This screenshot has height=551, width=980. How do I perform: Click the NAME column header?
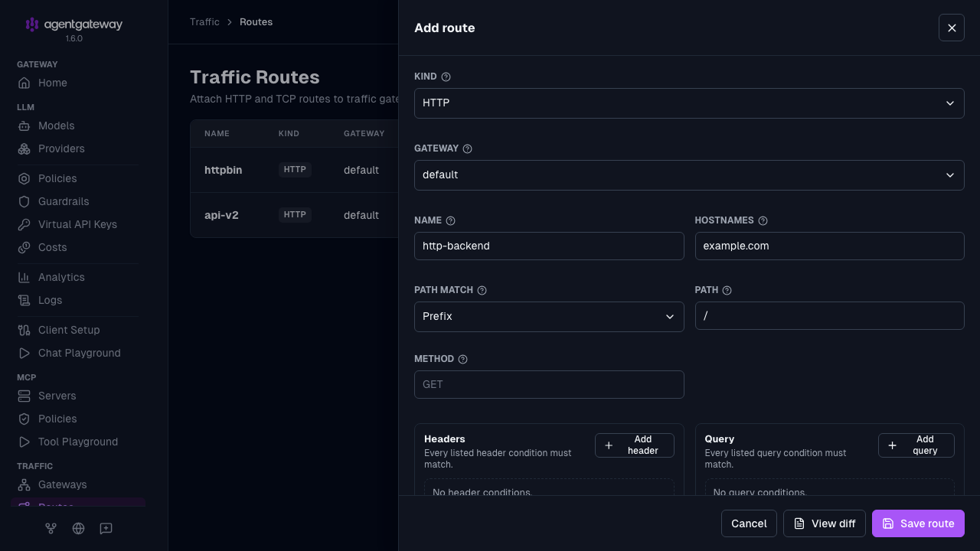click(217, 134)
